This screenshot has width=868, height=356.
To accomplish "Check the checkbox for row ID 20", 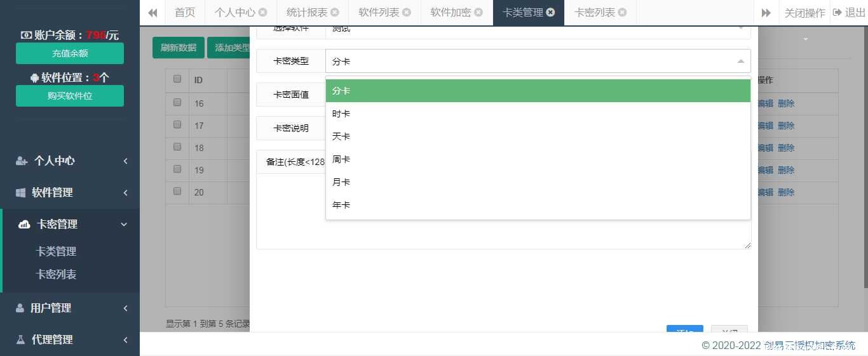I will (x=177, y=191).
